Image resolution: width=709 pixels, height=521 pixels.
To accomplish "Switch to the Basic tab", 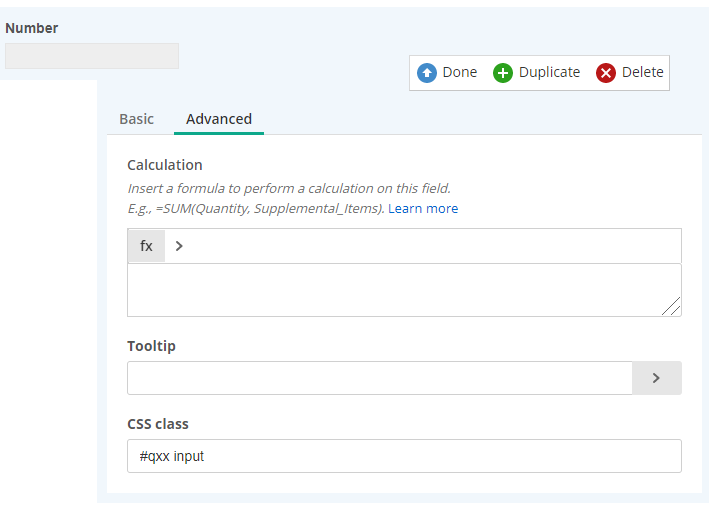I will [137, 119].
